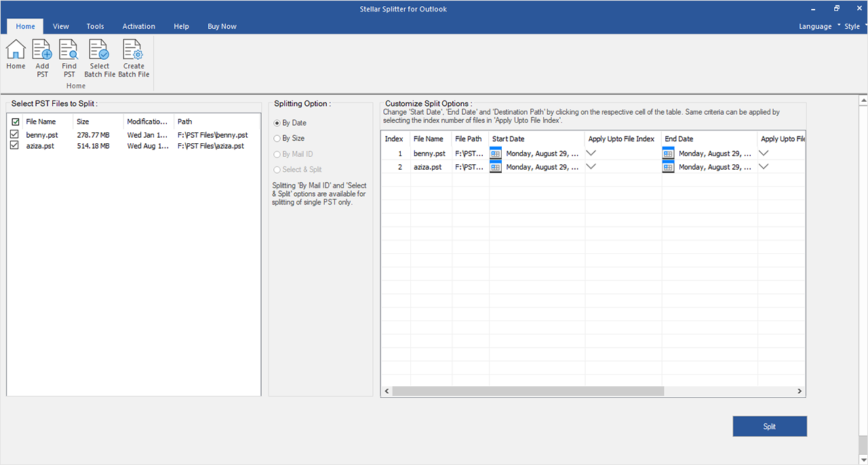Image resolution: width=868 pixels, height=465 pixels.
Task: Open the Tools ribbon tab
Action: pos(95,26)
